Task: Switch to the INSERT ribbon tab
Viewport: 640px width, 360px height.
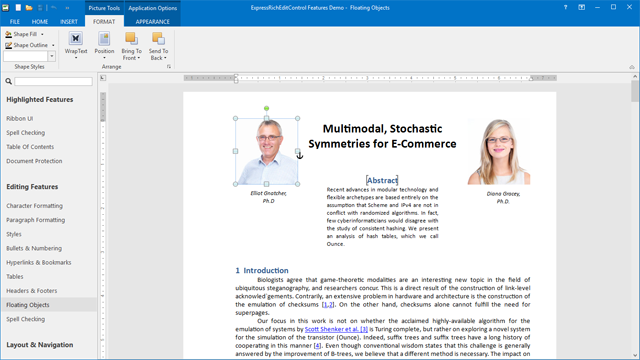Action: (69, 22)
